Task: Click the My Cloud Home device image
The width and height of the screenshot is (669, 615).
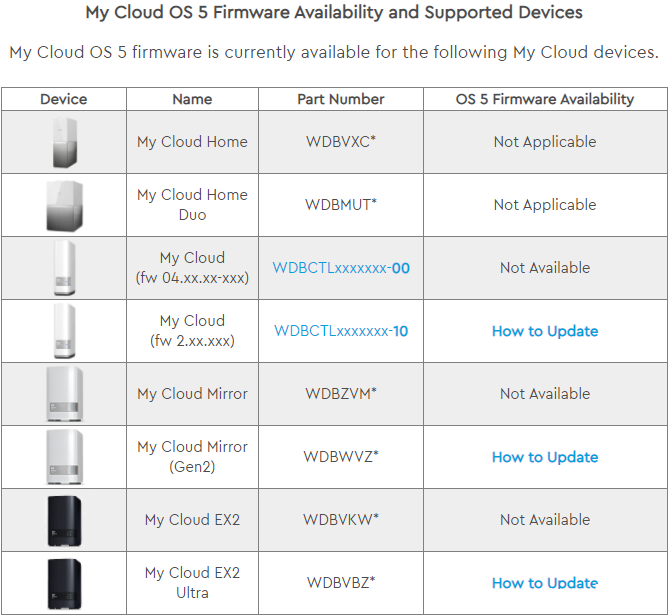Action: pos(63,142)
